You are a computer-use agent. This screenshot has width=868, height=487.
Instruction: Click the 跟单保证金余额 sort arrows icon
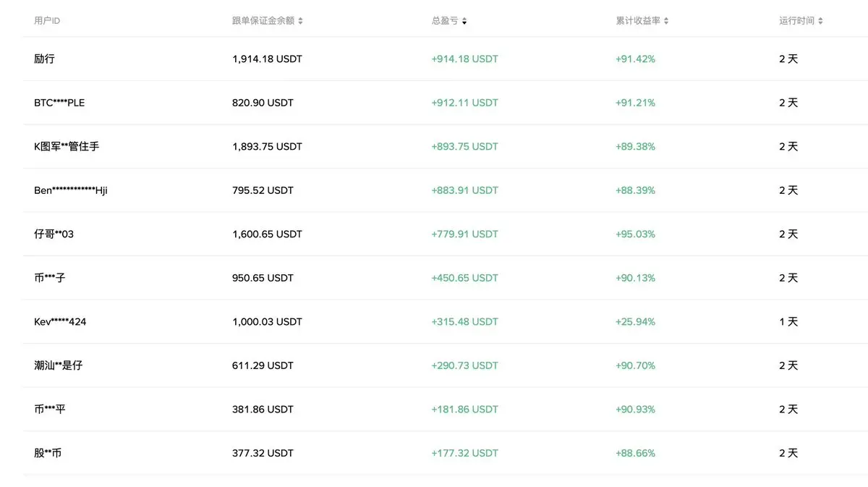(300, 21)
